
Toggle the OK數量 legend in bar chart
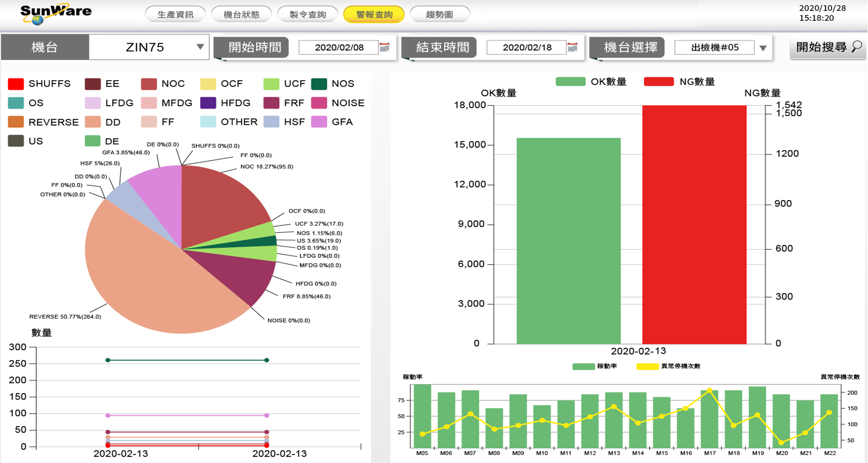pos(571,82)
